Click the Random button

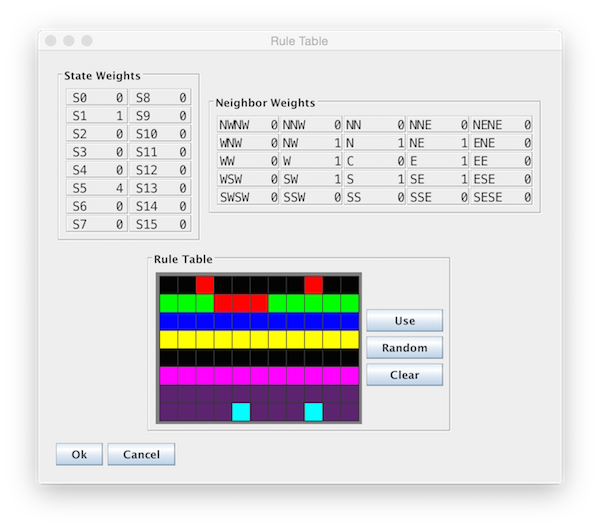(x=404, y=348)
